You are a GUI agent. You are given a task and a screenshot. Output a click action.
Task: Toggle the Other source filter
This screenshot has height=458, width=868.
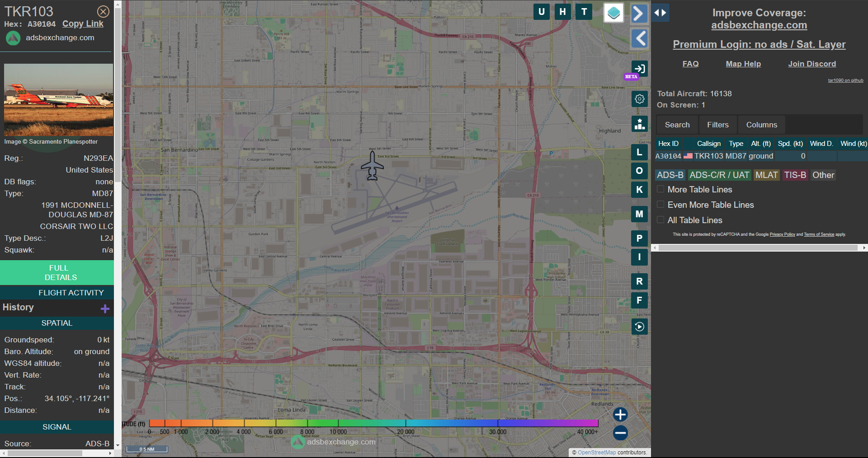click(x=823, y=175)
